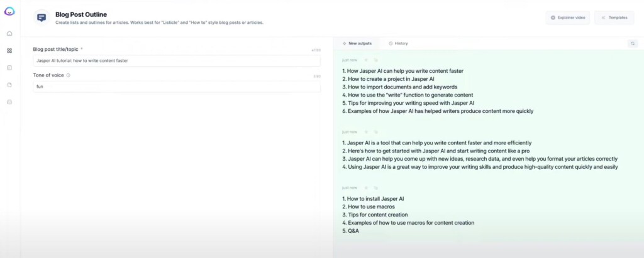Select the New outputs tab
This screenshot has height=258, width=644.
click(357, 43)
